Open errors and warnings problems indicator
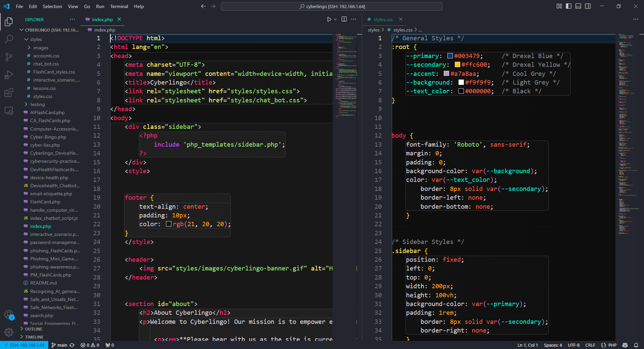 click(90, 345)
